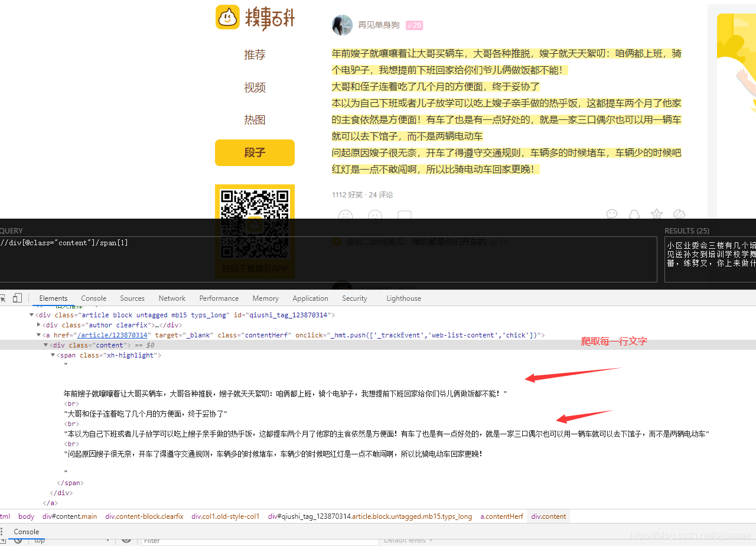Expand the div author clearfix node
Viewport: 756px width, 546px height.
coord(39,325)
